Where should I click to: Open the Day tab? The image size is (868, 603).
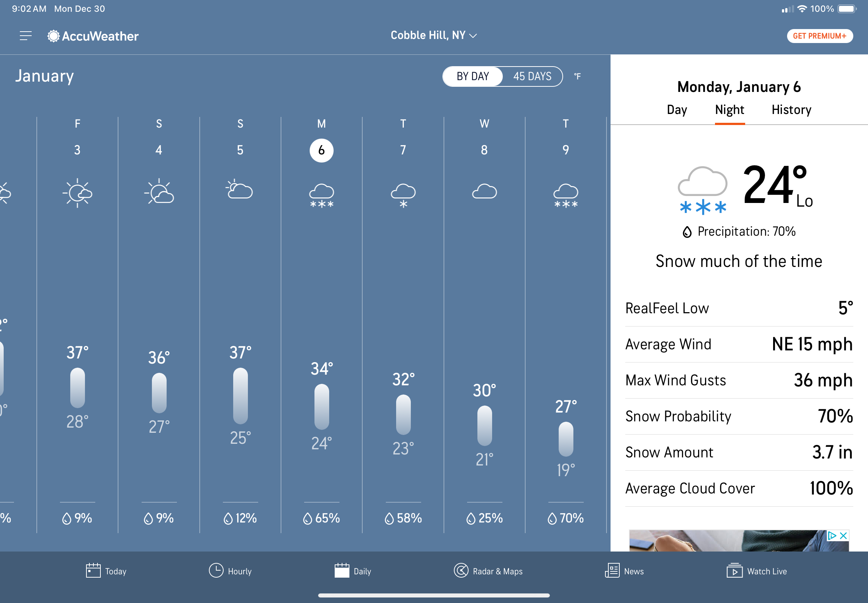676,110
